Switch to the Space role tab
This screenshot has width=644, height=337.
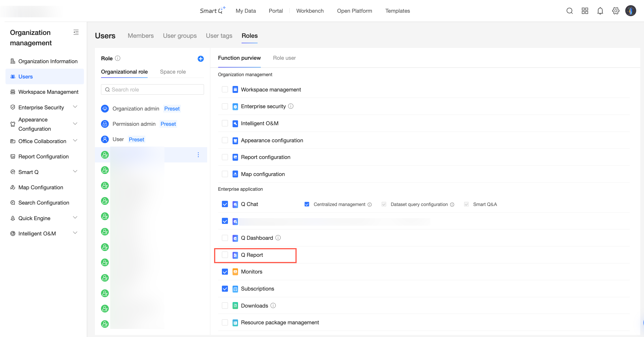click(173, 72)
